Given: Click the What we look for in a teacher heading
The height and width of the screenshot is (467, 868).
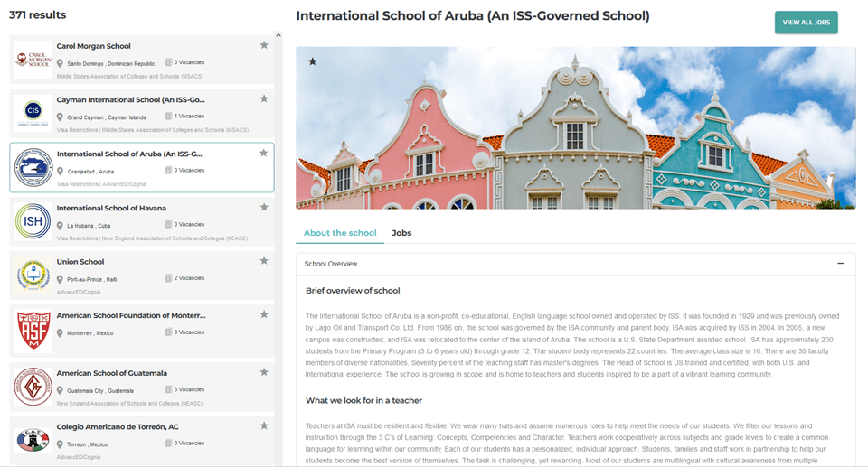Looking at the screenshot, I should (x=363, y=400).
